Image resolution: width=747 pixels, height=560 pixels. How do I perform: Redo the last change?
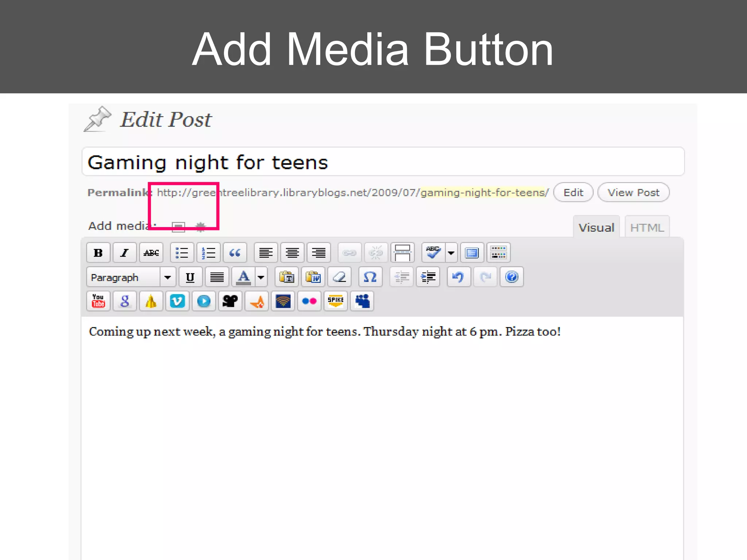point(485,277)
